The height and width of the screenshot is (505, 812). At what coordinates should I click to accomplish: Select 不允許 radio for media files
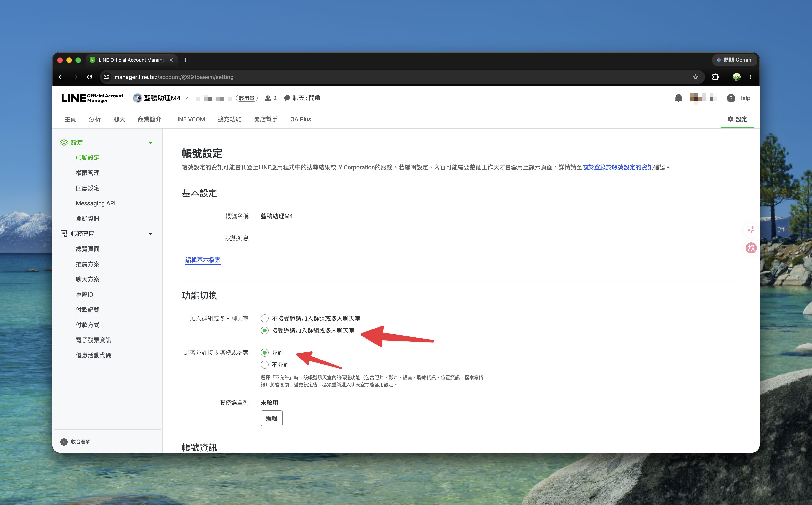coord(265,365)
